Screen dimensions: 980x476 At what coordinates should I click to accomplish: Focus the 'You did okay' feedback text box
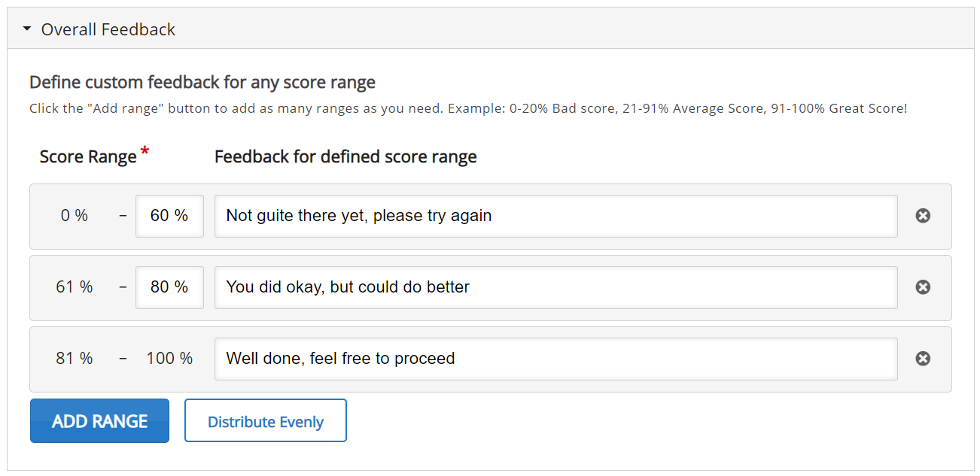(x=556, y=287)
